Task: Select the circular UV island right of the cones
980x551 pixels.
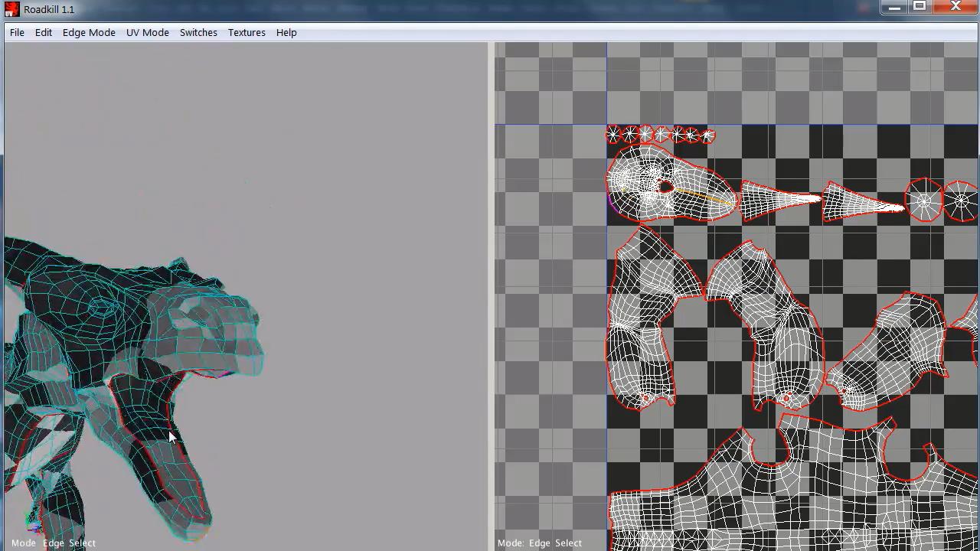Action: click(x=925, y=201)
